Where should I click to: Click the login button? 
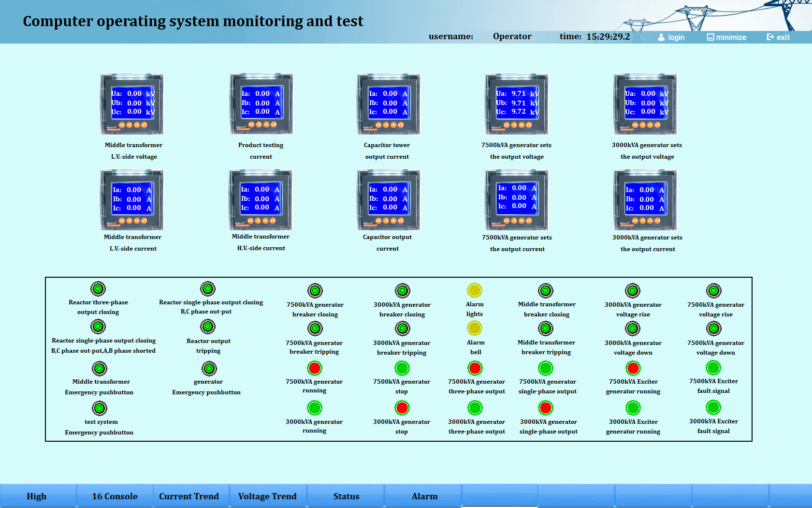671,37
